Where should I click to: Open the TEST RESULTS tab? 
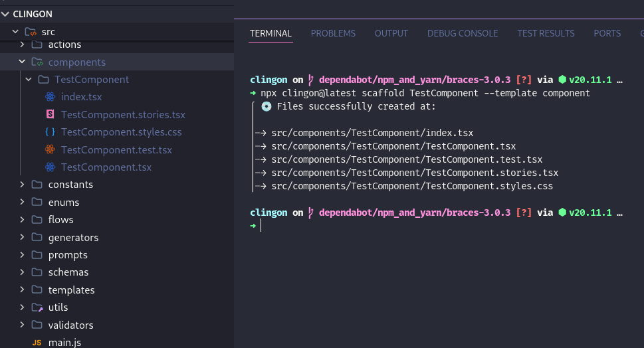pos(546,33)
